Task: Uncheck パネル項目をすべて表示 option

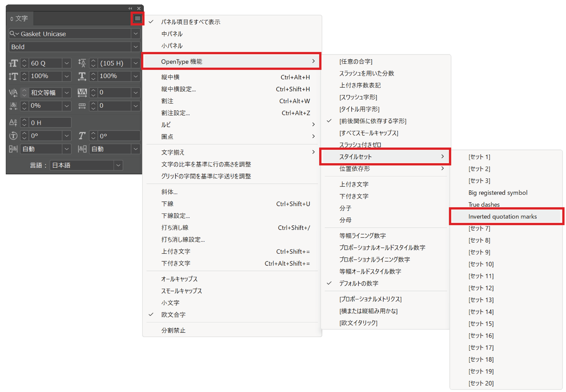Action: coord(190,22)
